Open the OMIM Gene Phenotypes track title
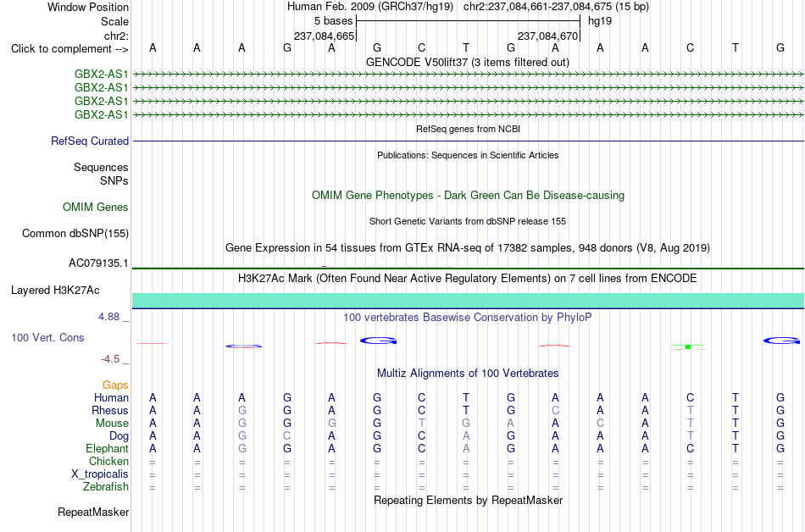Viewport: 805px width, 532px height. pyautogui.click(x=468, y=196)
